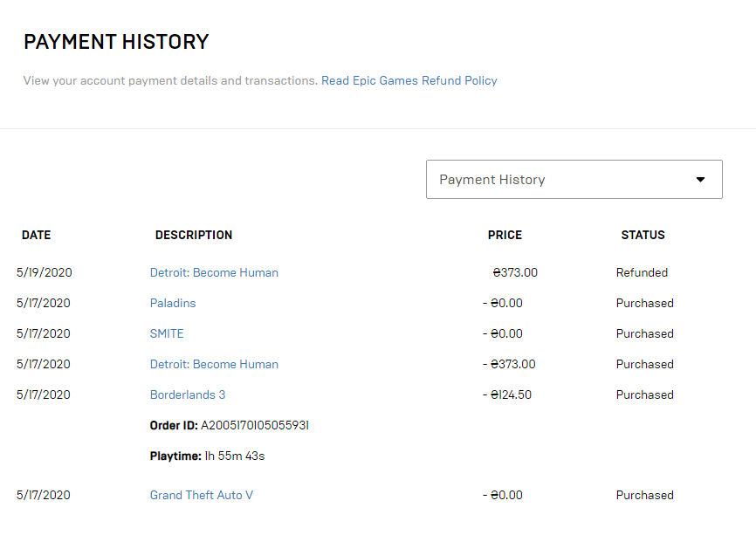Click the Grand Theft Auto V row date
This screenshot has height=535, width=756.
[x=44, y=495]
